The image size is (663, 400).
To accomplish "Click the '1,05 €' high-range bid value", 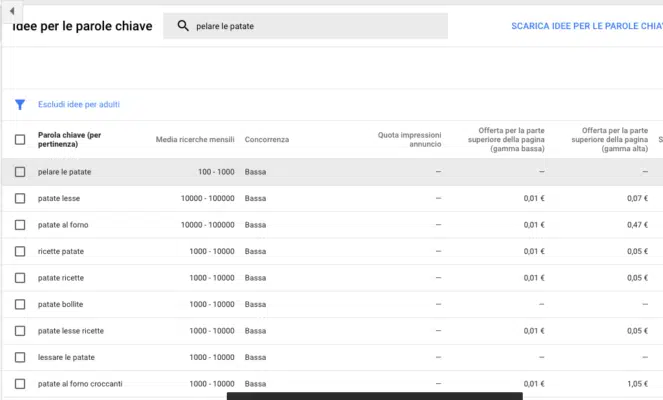I will click(x=637, y=384).
